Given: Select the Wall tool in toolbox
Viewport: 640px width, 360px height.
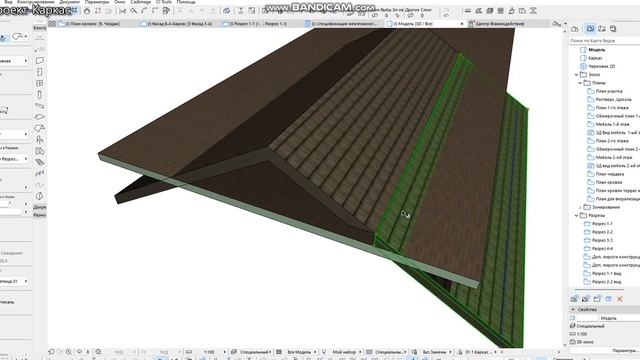Looking at the screenshot, I should point(40,60).
